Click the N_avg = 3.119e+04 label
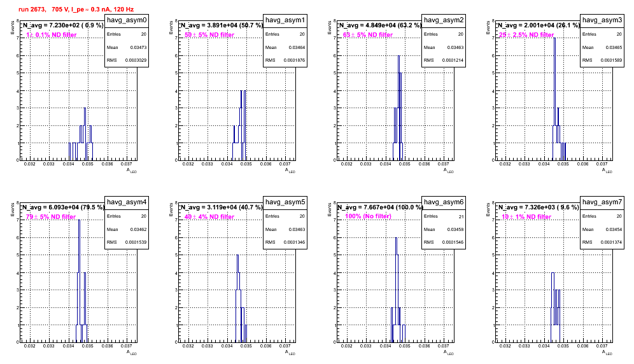The width and height of the screenshot is (634, 364). 222,207
